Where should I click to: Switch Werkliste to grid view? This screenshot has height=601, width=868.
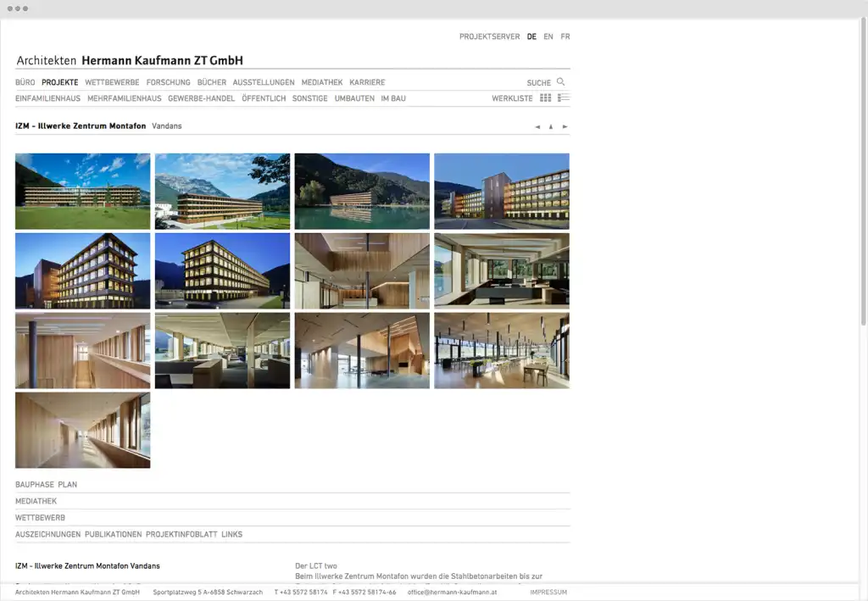pyautogui.click(x=546, y=98)
